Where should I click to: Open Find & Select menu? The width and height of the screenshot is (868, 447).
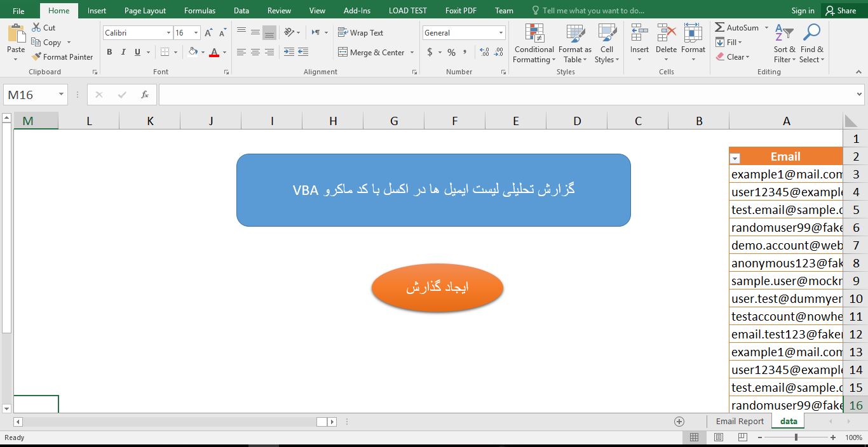click(812, 43)
